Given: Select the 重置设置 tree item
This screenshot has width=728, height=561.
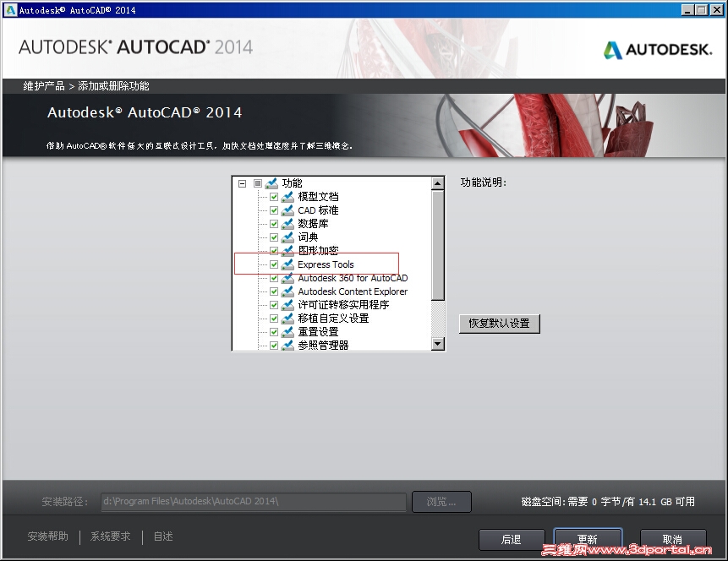Looking at the screenshot, I should [318, 332].
